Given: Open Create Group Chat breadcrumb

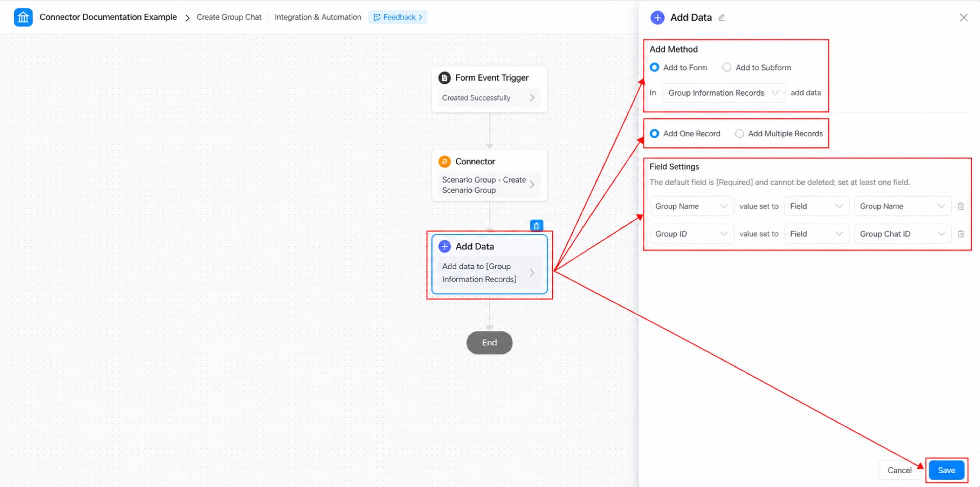Looking at the screenshot, I should [x=229, y=17].
